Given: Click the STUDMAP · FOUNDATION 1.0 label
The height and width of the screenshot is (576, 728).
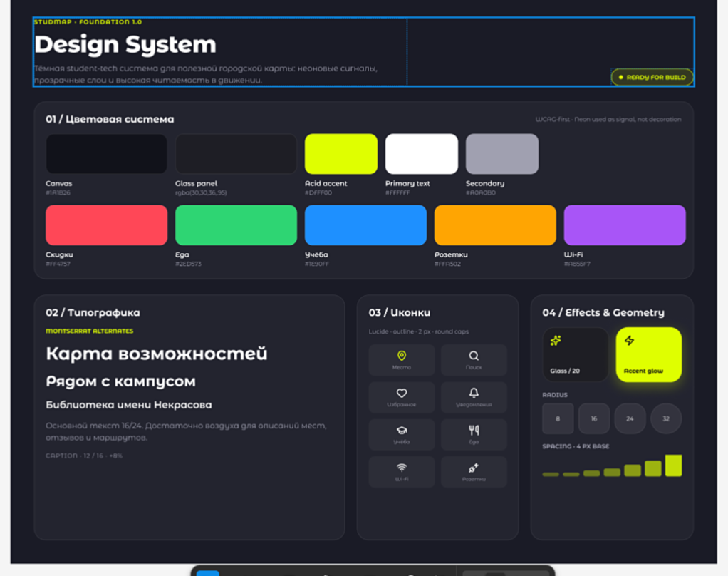Looking at the screenshot, I should pyautogui.click(x=88, y=22).
